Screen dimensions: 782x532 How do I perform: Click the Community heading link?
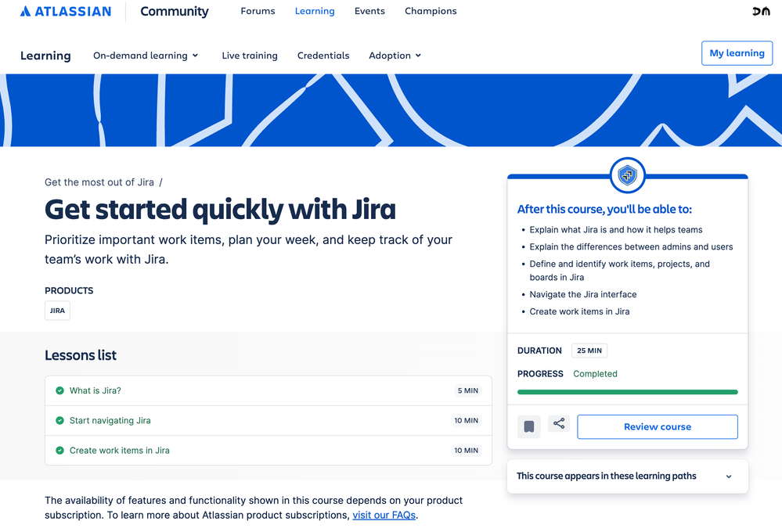coord(174,11)
